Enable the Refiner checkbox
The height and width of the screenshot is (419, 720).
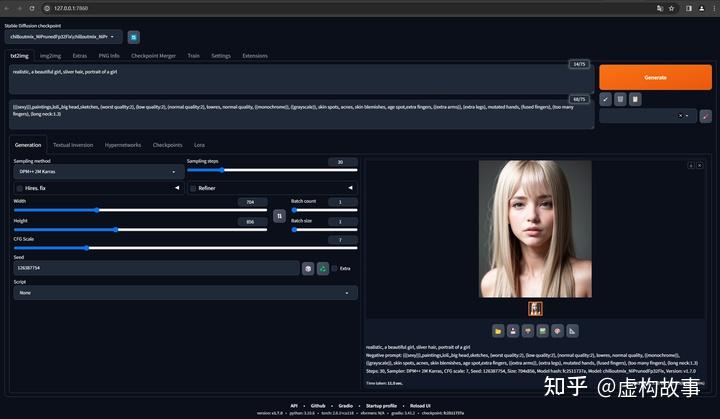(194, 188)
